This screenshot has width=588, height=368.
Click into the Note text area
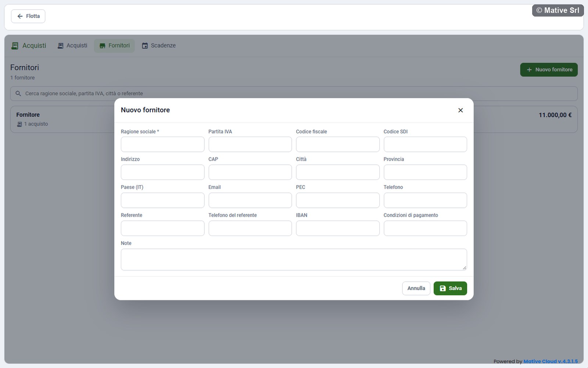[x=294, y=259]
